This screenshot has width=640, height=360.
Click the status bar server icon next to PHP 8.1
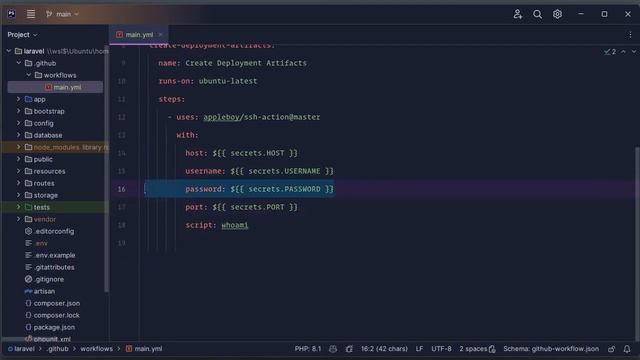(x=333, y=349)
